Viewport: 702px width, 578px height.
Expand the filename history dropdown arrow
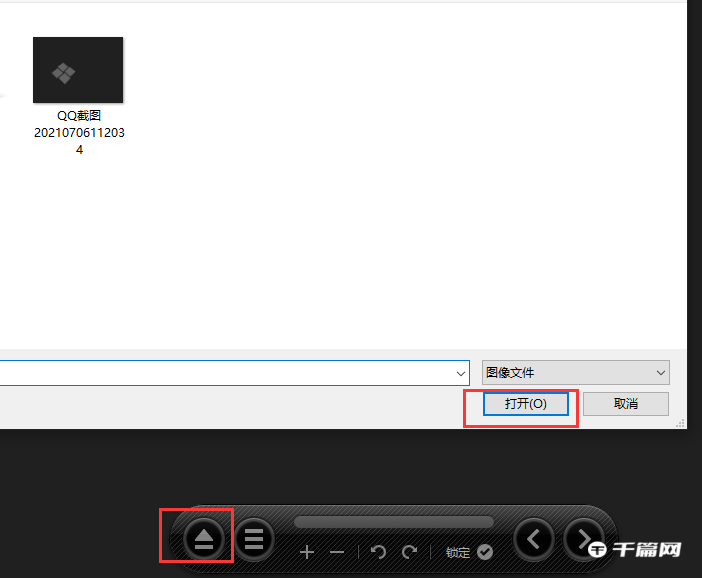click(x=460, y=373)
